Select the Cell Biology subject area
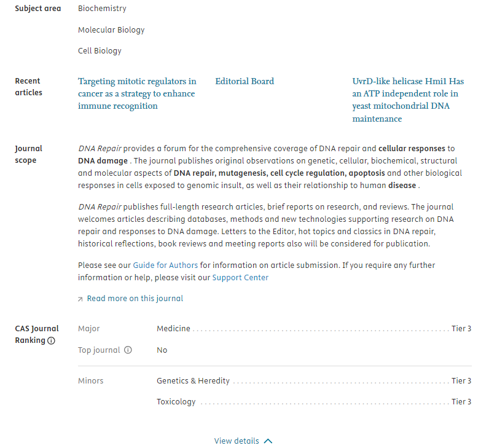The width and height of the screenshot is (489, 448). [x=100, y=50]
